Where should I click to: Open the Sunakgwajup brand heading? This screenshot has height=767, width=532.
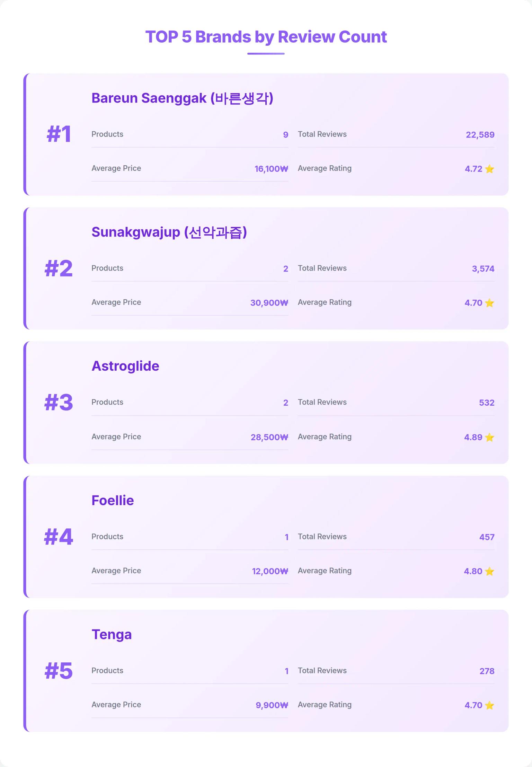point(169,232)
